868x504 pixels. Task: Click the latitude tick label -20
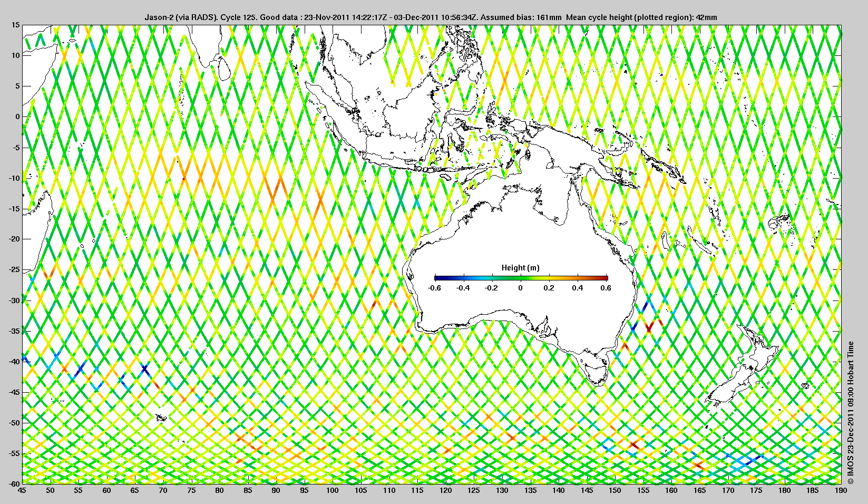coord(14,239)
